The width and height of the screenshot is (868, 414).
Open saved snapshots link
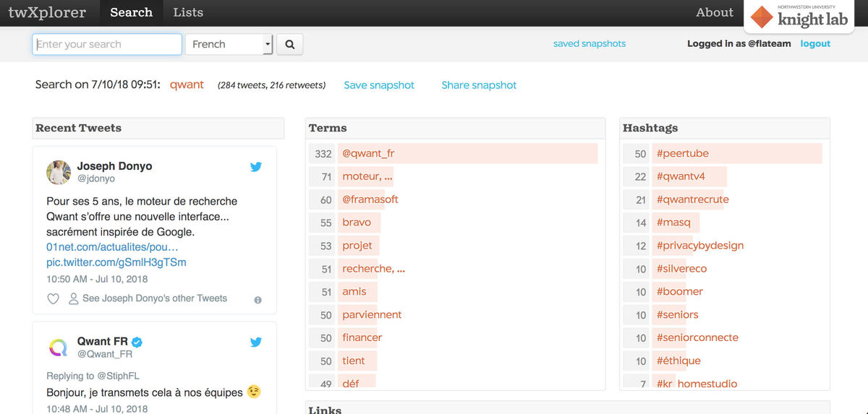click(589, 43)
